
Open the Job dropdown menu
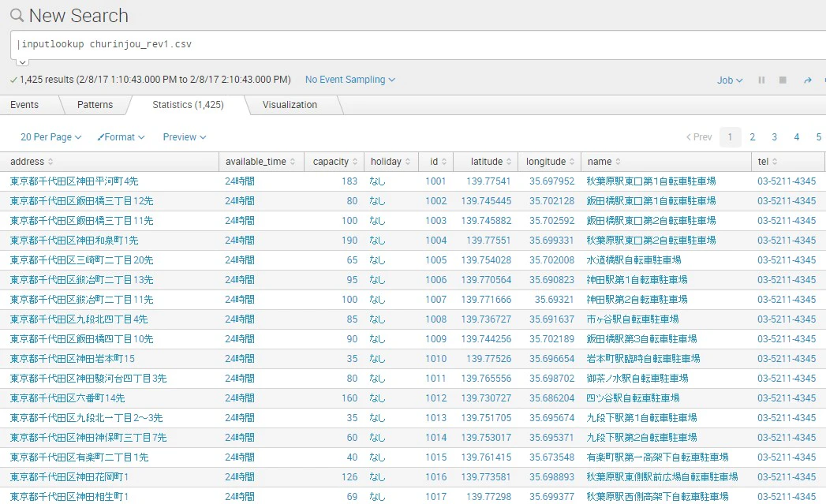[730, 80]
